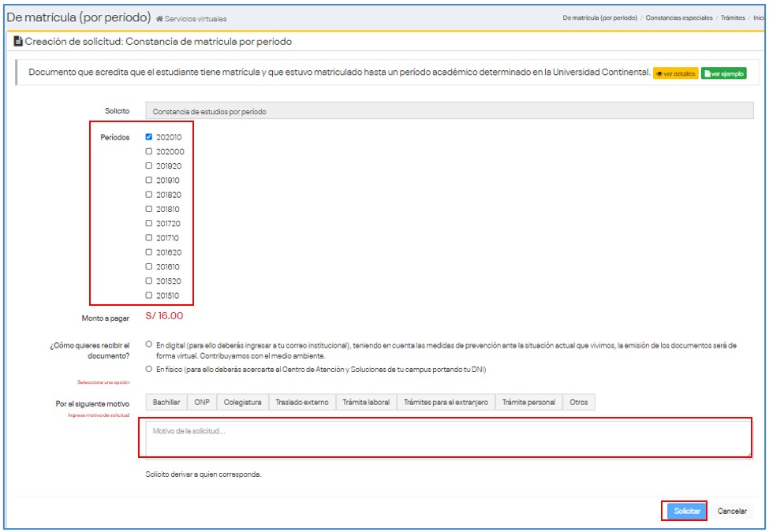Enable the 201920 period checkbox
The image size is (769, 532).
point(149,166)
